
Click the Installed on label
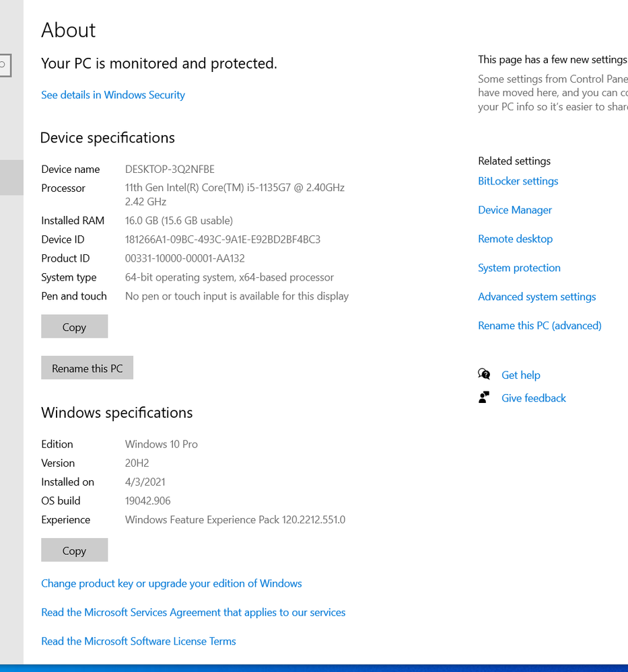67,482
